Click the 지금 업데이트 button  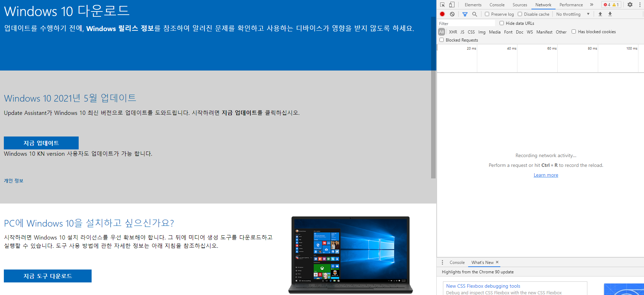[x=41, y=143]
